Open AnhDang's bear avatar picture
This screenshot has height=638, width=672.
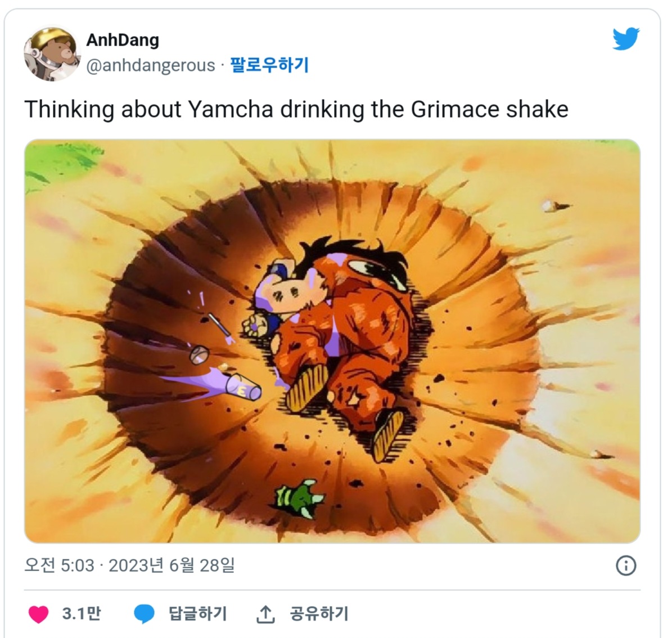(52, 54)
